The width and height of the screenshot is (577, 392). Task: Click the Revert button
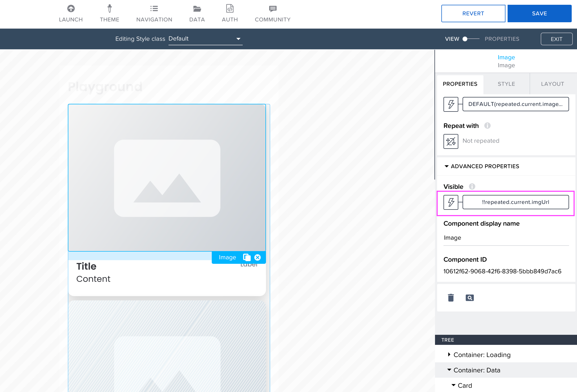[x=473, y=14]
